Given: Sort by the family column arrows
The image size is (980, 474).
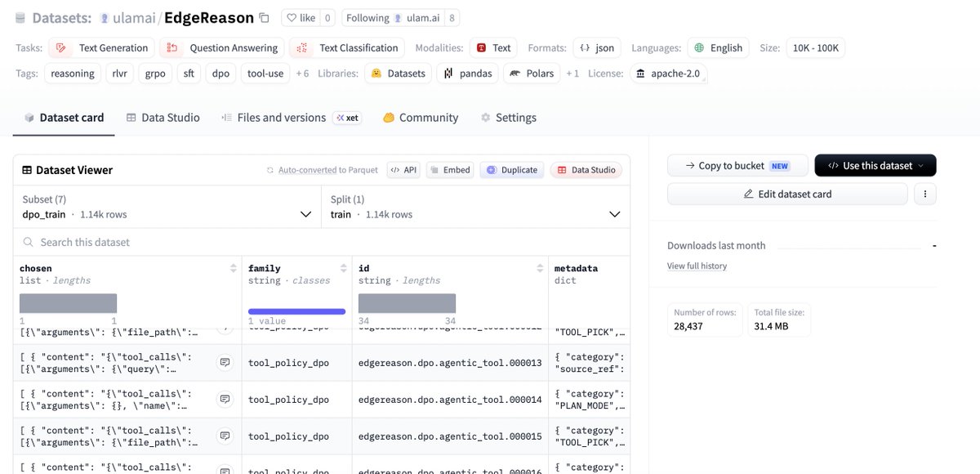Looking at the screenshot, I should click(345, 268).
